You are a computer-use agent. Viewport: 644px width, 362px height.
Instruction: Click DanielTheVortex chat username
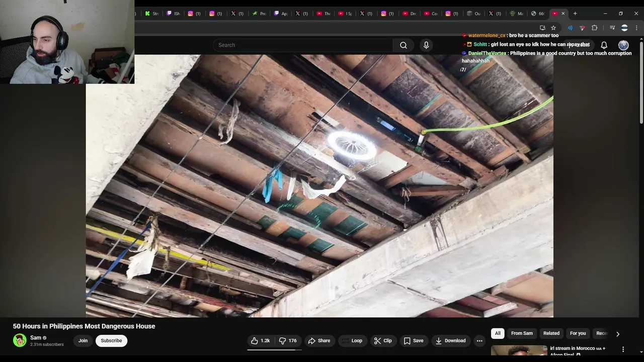click(x=487, y=53)
